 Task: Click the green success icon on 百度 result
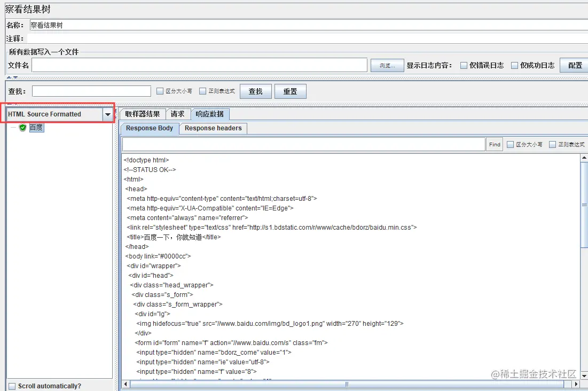click(x=22, y=127)
